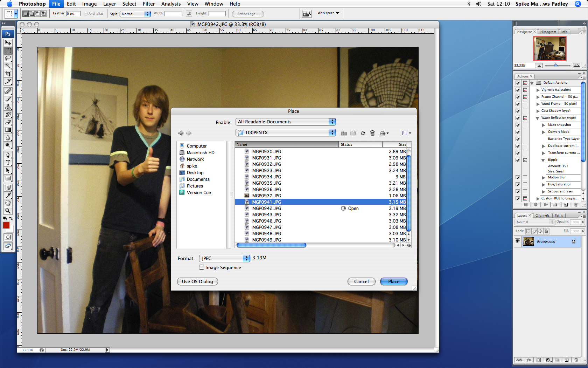Image resolution: width=588 pixels, height=368 pixels.
Task: Collapse the Water Reflection (type) action
Action: coord(538,118)
